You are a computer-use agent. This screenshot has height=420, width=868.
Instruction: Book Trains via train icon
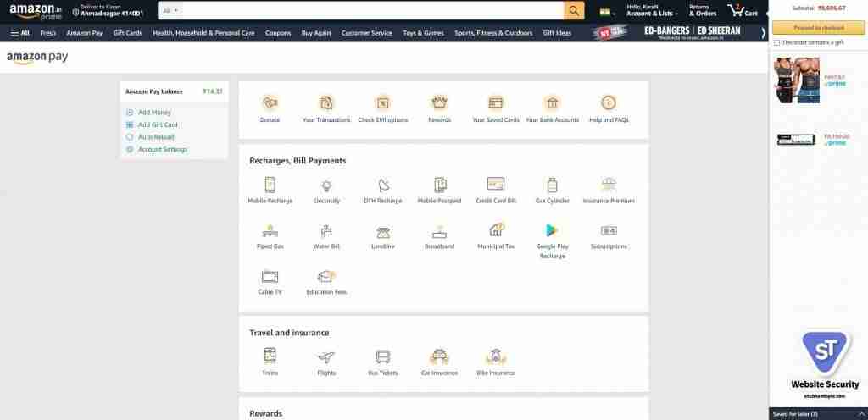tap(270, 356)
